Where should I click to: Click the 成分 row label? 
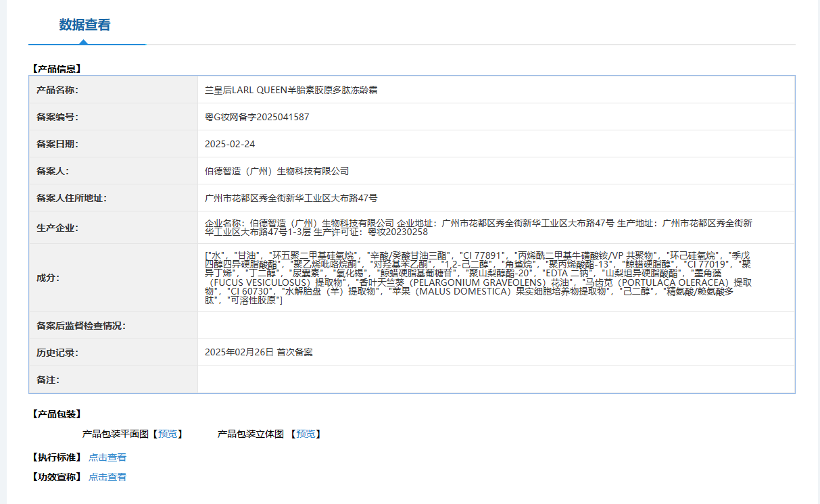pos(48,278)
